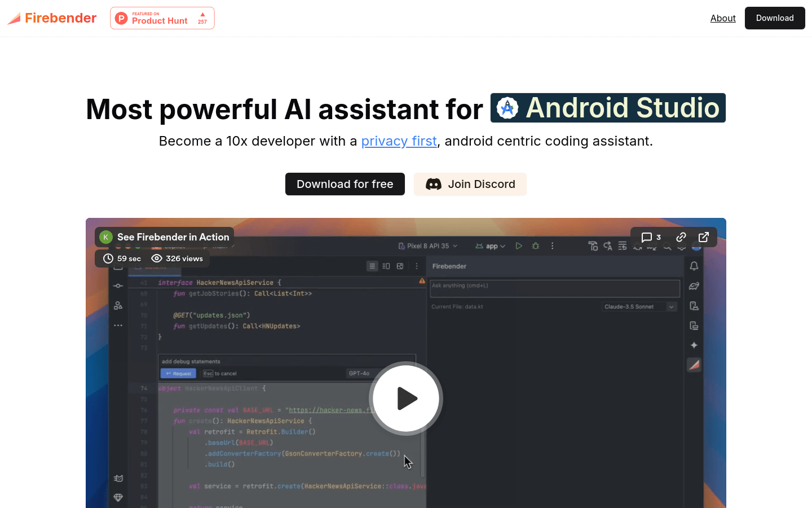
Task: Click the Debug bug icon
Action: tap(536, 246)
